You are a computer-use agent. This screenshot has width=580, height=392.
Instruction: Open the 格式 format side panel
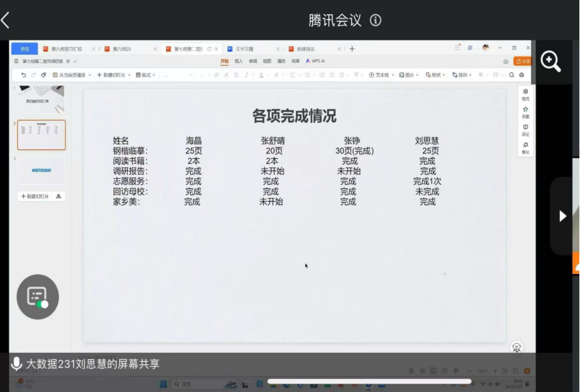click(525, 95)
